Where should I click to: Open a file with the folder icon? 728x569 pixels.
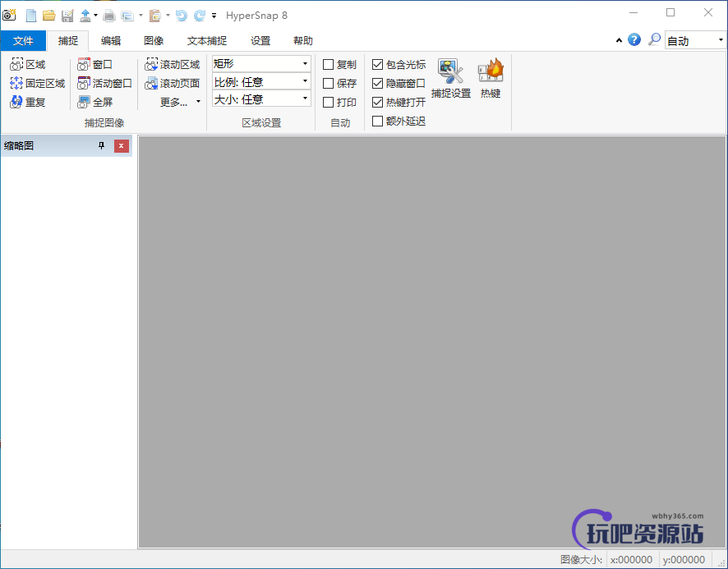click(48, 16)
